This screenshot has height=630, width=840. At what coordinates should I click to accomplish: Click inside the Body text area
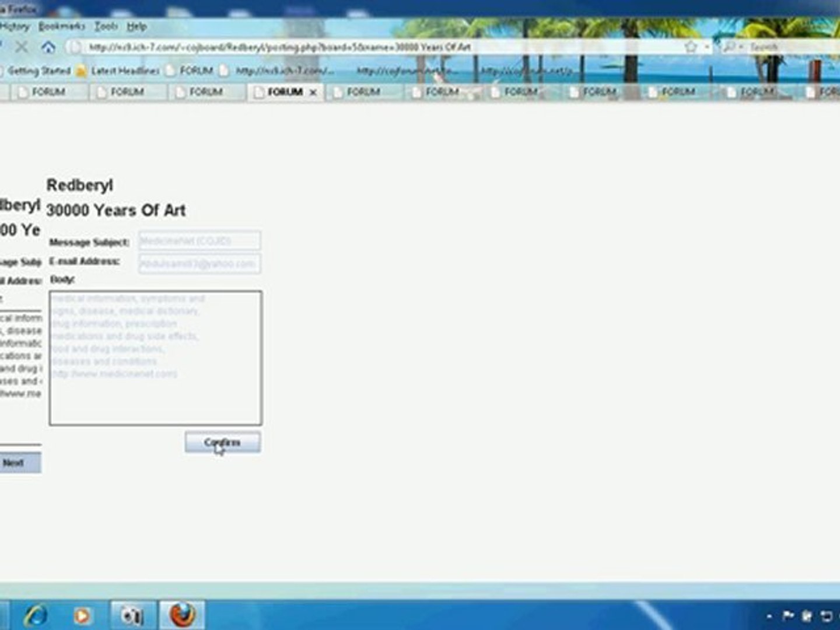pos(156,358)
